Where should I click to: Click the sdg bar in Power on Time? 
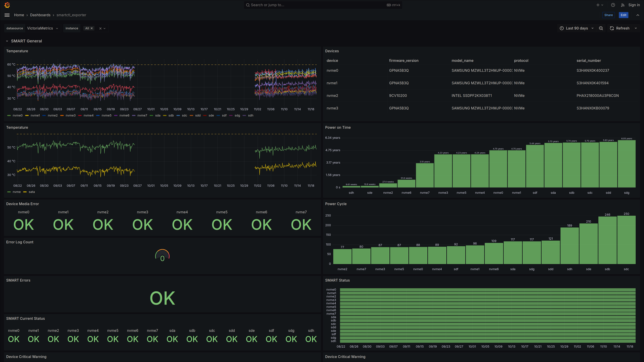coord(627,164)
